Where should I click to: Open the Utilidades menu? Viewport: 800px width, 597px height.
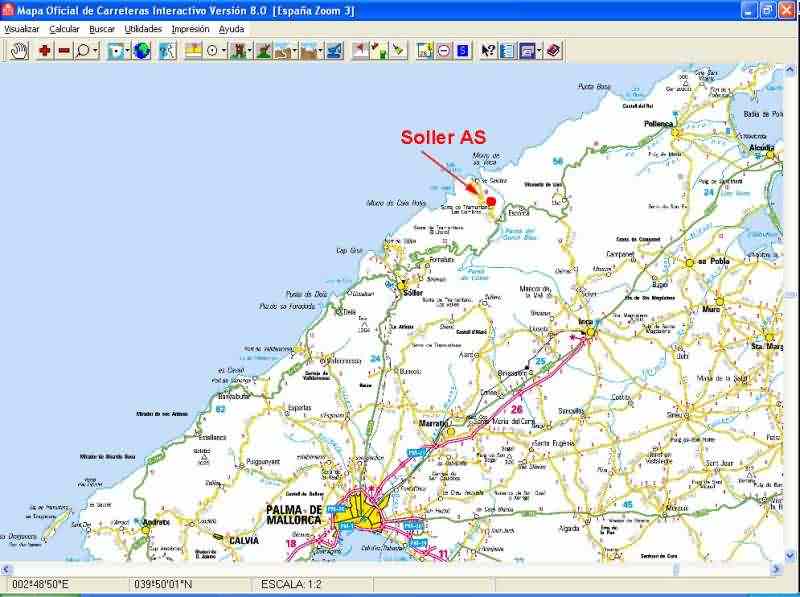[143, 29]
